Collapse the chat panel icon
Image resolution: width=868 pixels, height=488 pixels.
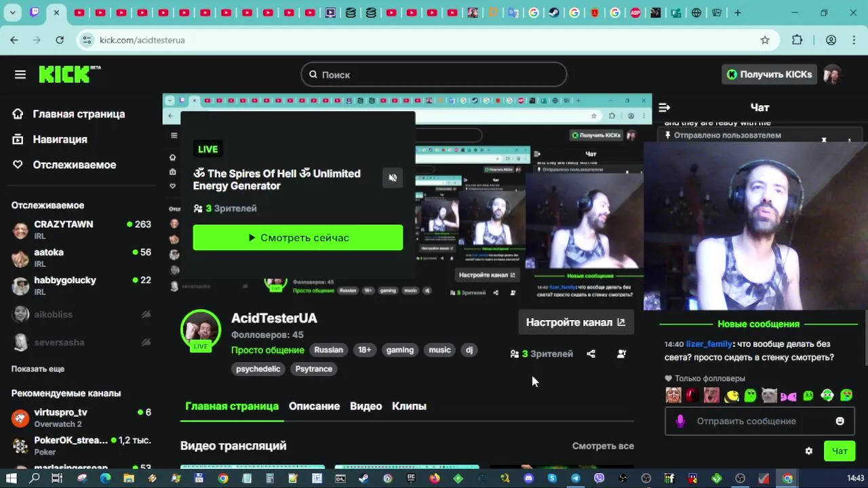[x=665, y=107]
